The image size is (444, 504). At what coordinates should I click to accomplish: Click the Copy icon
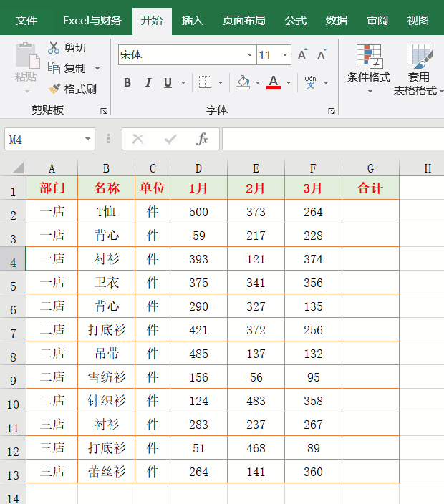[54, 68]
